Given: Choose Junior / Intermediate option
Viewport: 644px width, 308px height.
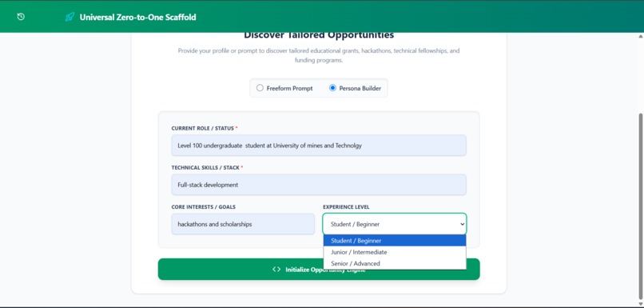Looking at the screenshot, I should click(394, 252).
